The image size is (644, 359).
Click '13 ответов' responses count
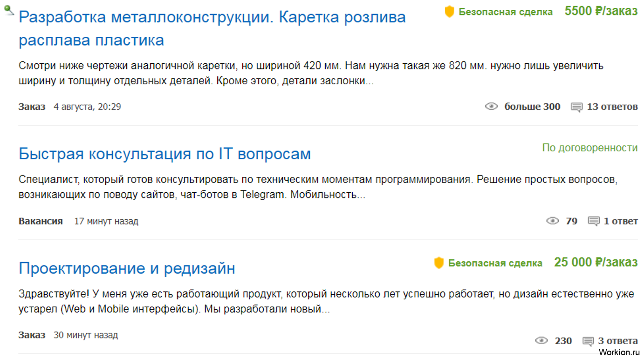(x=612, y=107)
